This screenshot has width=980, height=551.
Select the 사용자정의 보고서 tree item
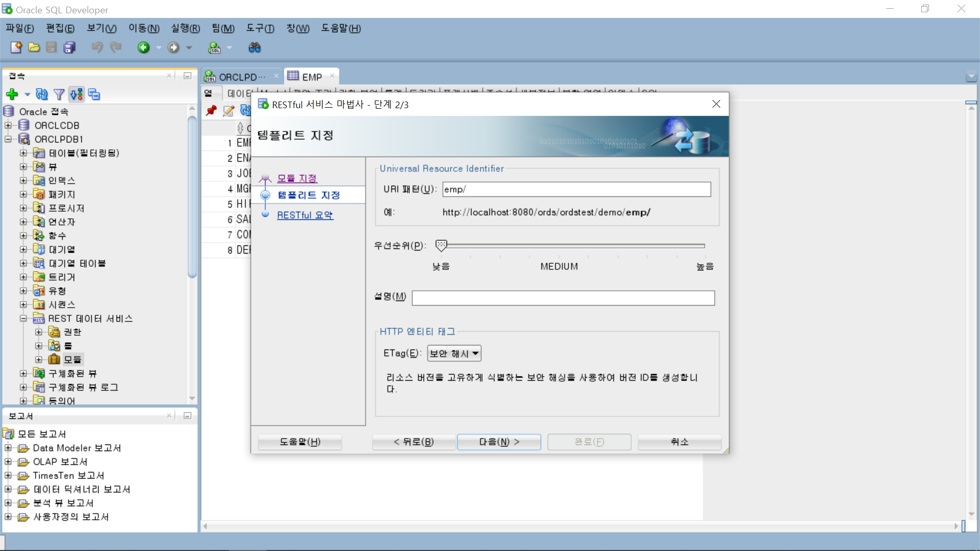(x=71, y=517)
